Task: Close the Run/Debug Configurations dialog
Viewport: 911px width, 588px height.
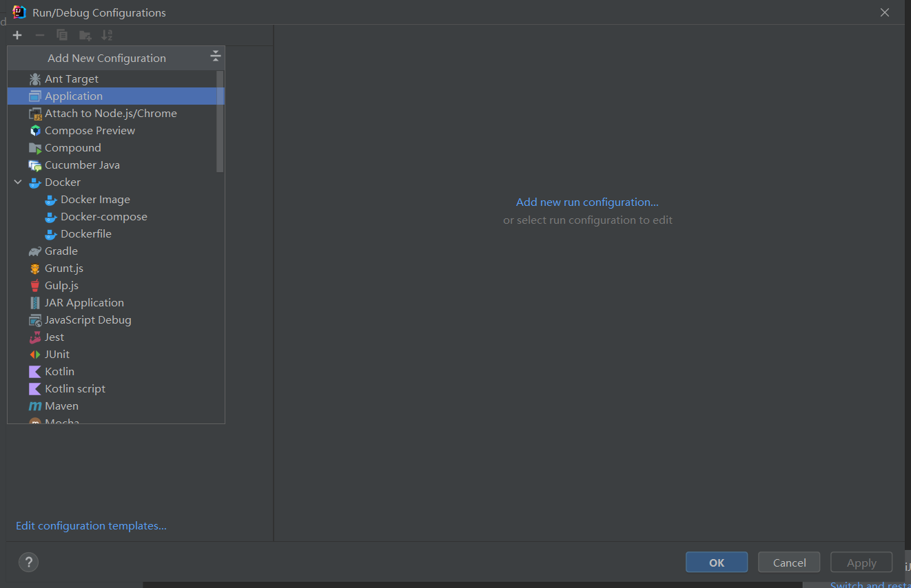Action: (x=886, y=12)
